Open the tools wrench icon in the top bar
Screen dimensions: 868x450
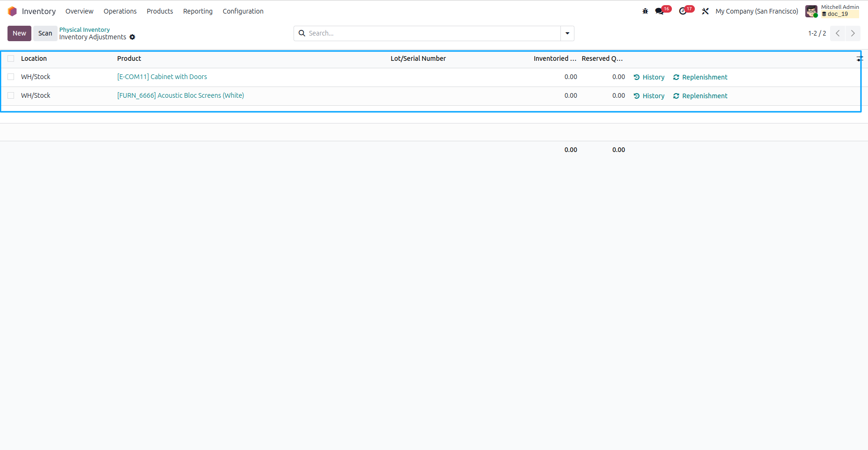[705, 11]
